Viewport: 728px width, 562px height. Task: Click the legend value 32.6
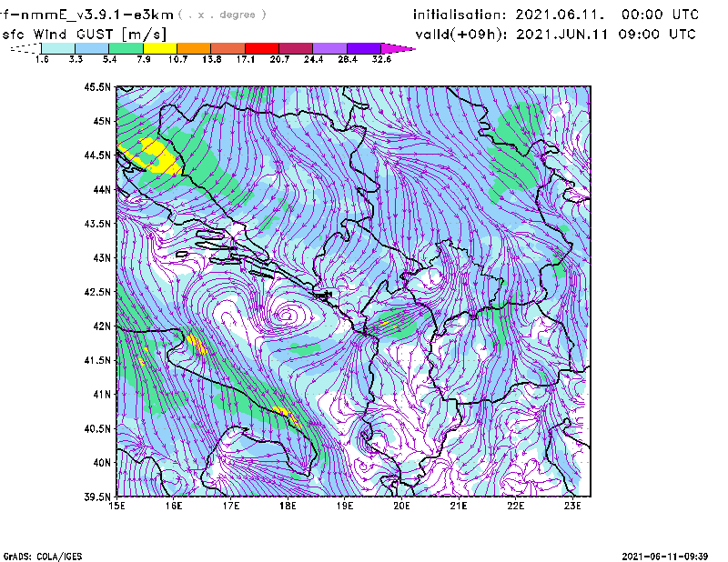pyautogui.click(x=381, y=59)
